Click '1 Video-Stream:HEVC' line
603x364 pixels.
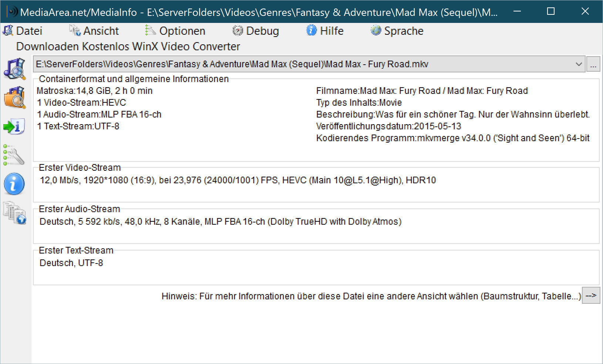81,103
